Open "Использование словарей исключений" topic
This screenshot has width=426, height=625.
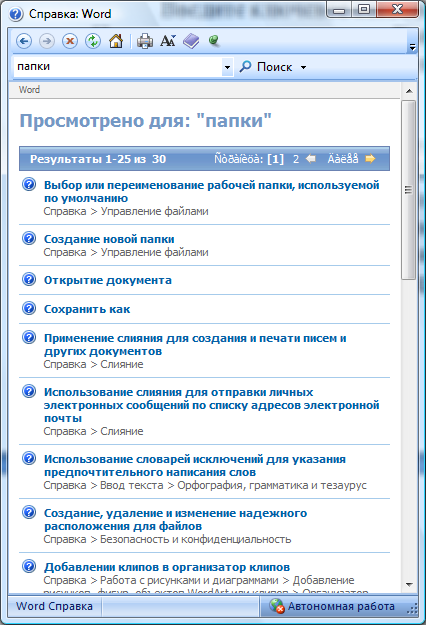[194, 466]
